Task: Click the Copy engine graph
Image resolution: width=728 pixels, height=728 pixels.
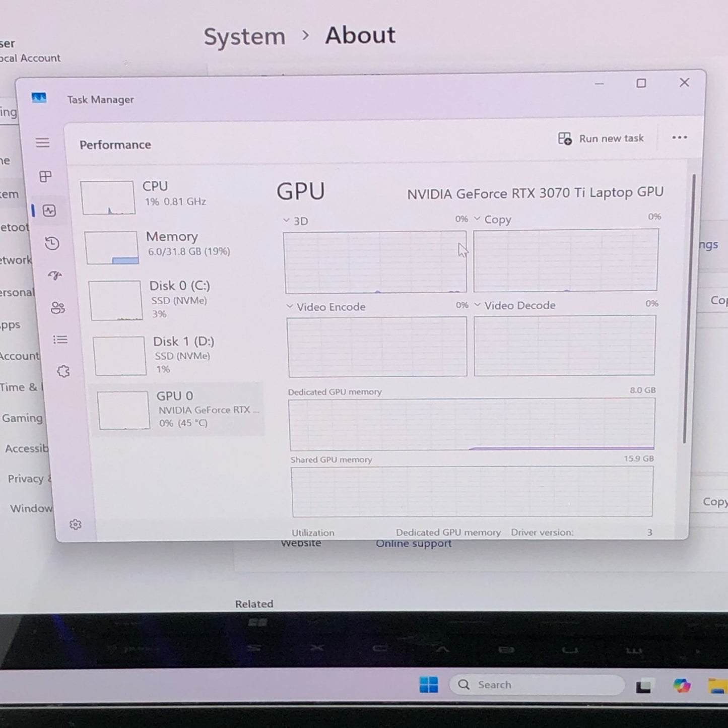Action: [566, 260]
